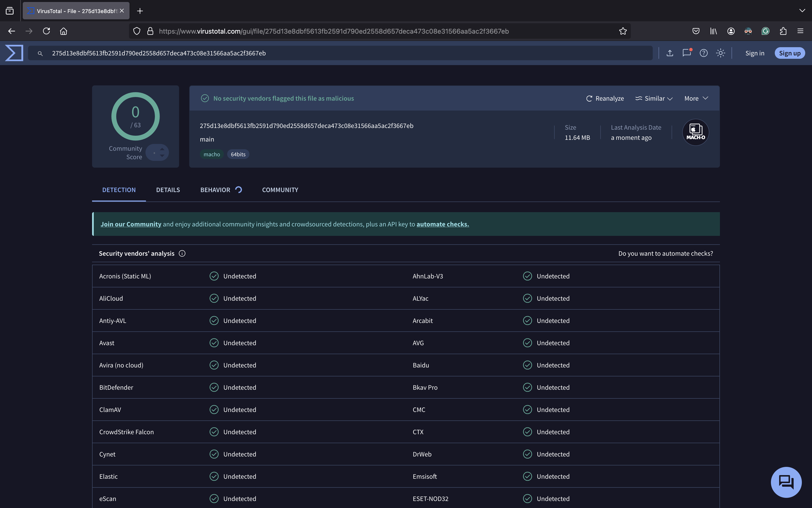
Task: Expand the list all tabs chevron
Action: (802, 11)
